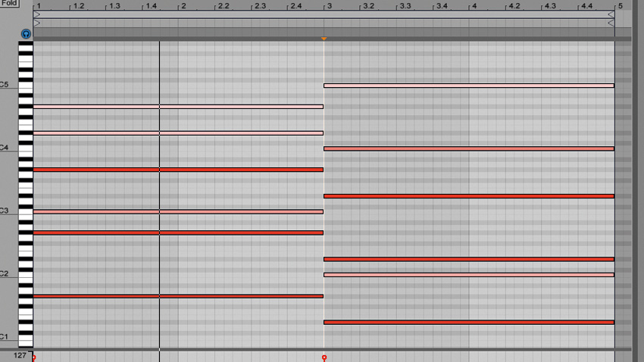Click the C5 piano key

coord(26,86)
